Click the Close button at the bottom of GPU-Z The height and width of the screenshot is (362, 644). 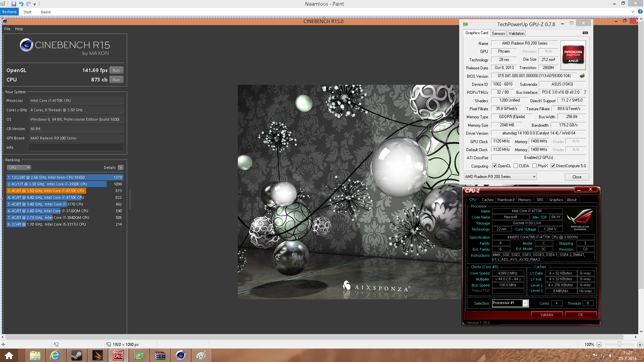click(x=577, y=177)
